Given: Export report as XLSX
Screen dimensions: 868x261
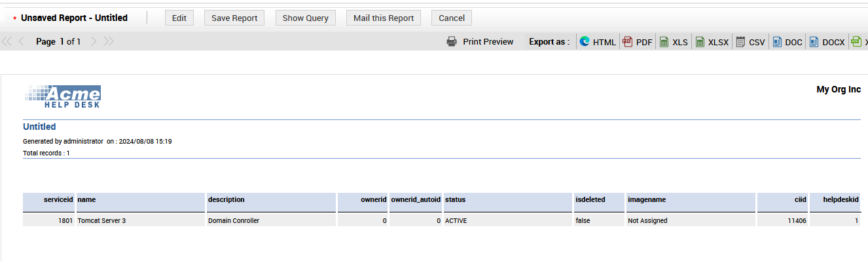Looking at the screenshot, I should tap(712, 41).
